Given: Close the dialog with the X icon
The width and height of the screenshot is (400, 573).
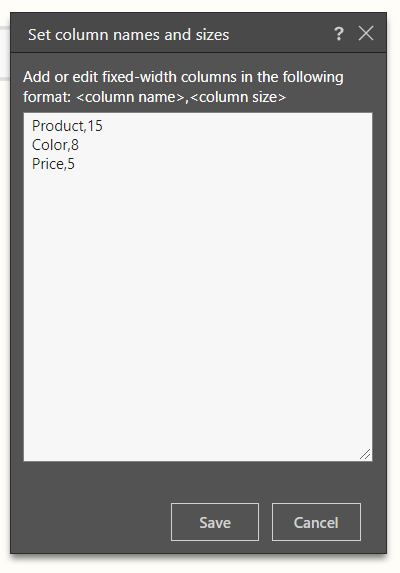Looking at the screenshot, I should pos(366,34).
